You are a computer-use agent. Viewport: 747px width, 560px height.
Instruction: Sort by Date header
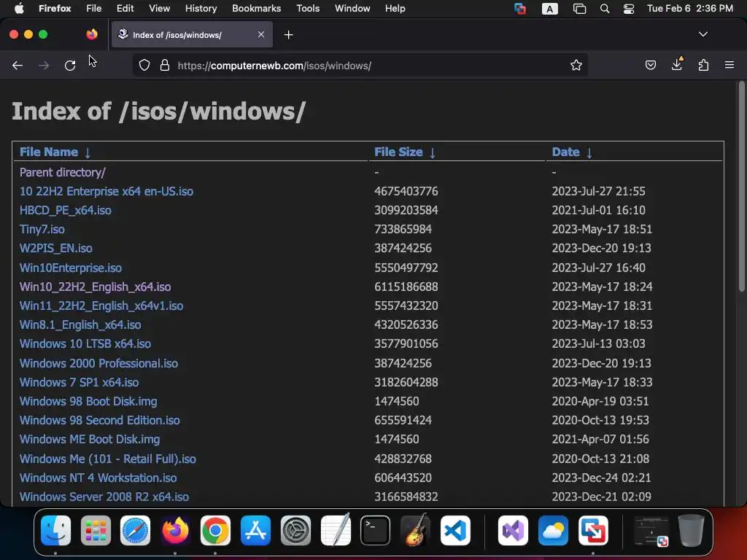(571, 152)
